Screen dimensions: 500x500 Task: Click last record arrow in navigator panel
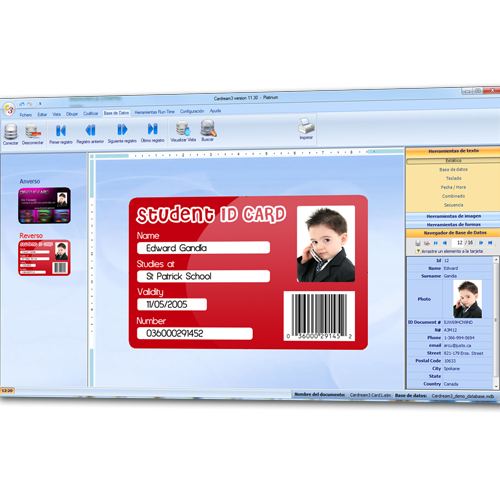coord(490,243)
